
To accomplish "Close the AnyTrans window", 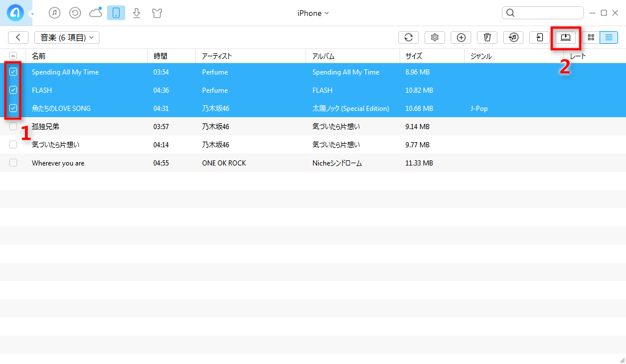I will (x=615, y=13).
